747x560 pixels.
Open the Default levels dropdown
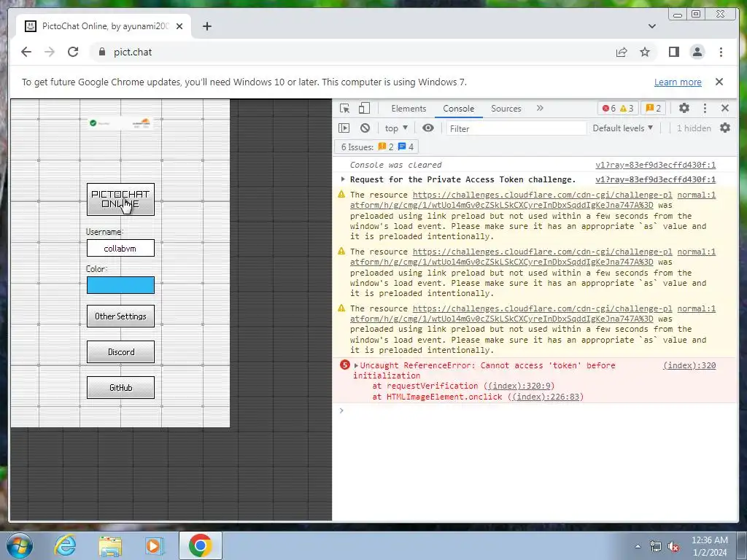tap(623, 128)
